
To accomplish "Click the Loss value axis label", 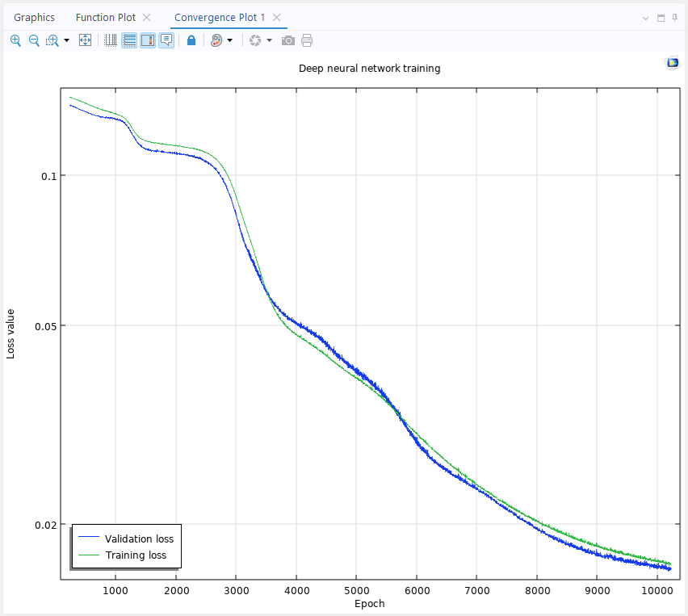I will 10,334.
